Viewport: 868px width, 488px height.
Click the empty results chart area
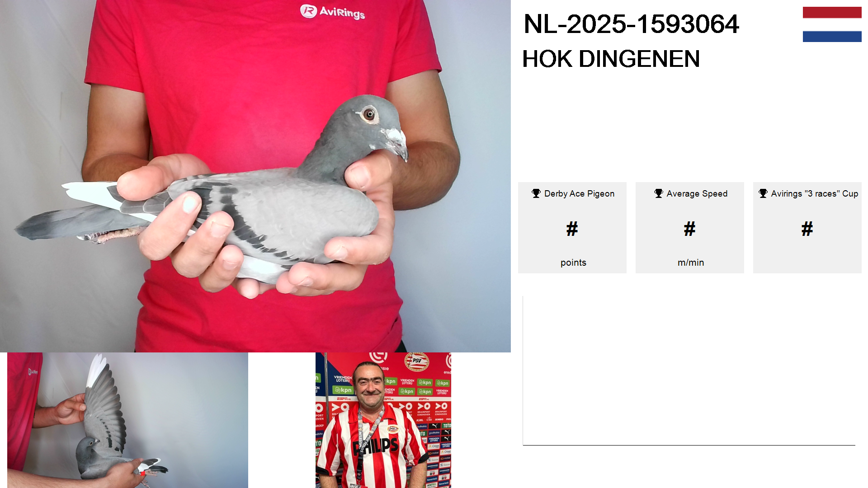pos(689,371)
